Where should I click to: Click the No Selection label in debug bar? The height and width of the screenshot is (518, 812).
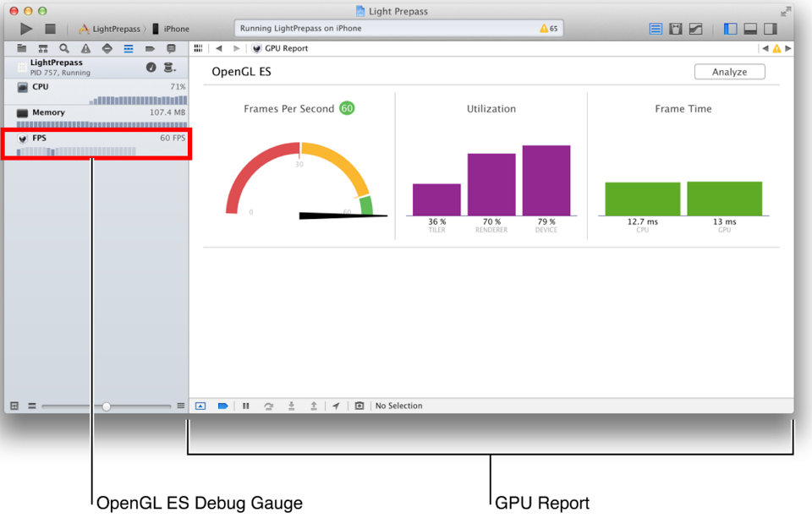point(398,406)
